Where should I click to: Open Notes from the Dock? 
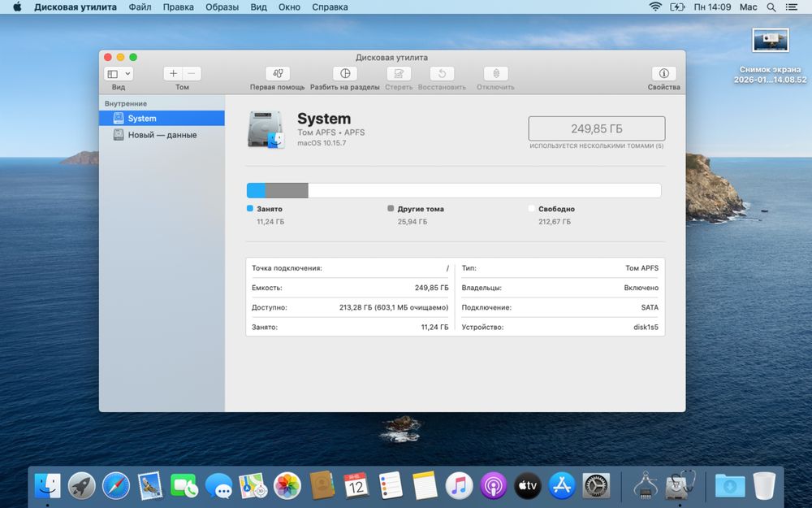[425, 486]
